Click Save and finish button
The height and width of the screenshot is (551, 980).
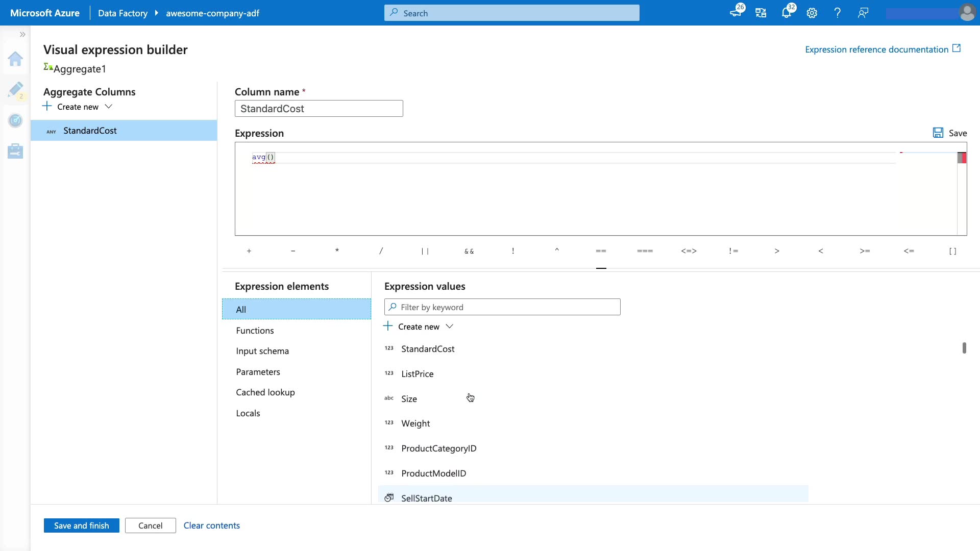[82, 525]
